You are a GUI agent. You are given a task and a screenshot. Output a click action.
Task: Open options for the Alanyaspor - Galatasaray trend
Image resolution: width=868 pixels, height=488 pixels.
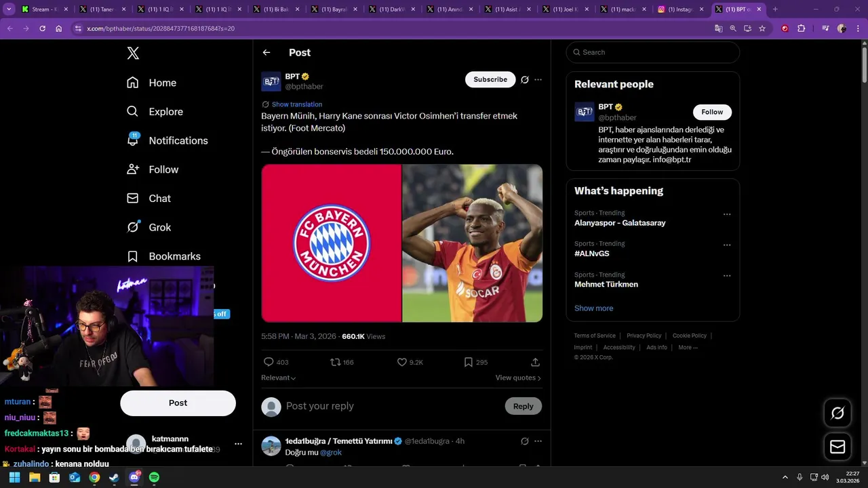click(x=727, y=214)
